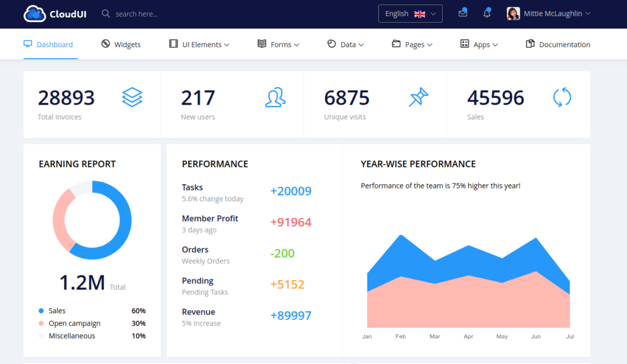The height and width of the screenshot is (364, 627).
Task: Open the Apps navigation dropdown
Action: click(x=479, y=44)
